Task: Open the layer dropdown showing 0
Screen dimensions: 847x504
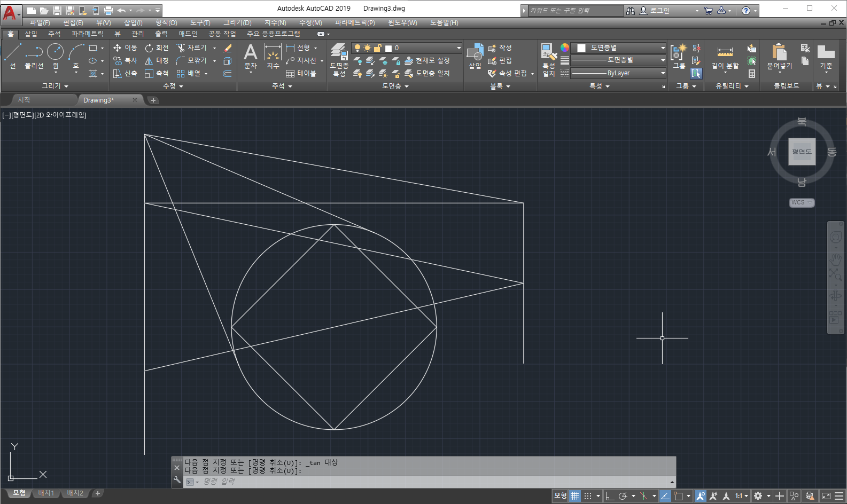Action: 406,48
